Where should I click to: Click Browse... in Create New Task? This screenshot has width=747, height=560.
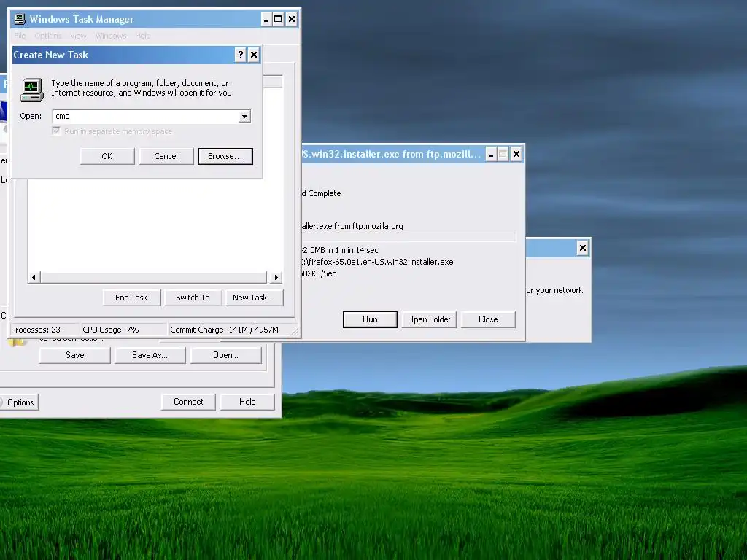[x=225, y=156]
